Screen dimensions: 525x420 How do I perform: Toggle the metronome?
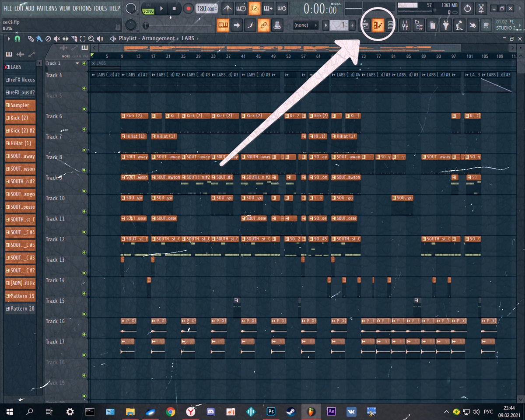coord(227,8)
